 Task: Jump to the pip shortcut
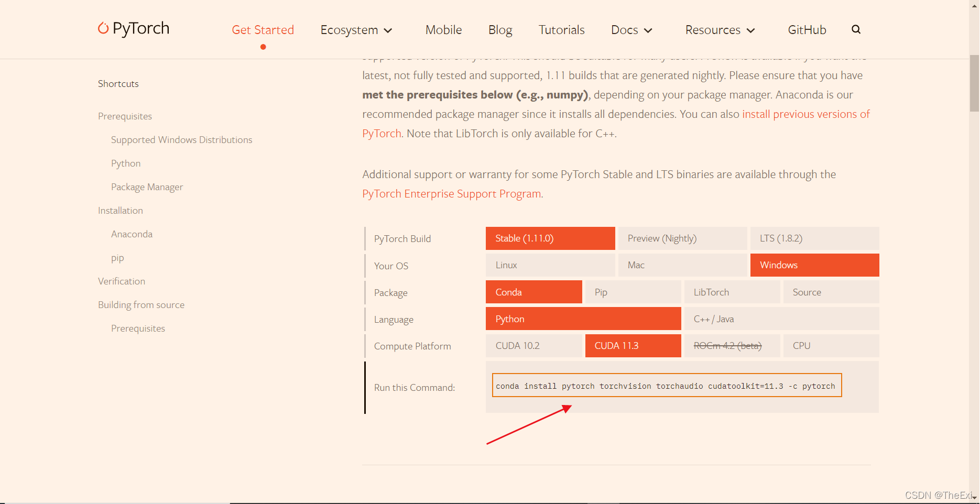pyautogui.click(x=117, y=258)
